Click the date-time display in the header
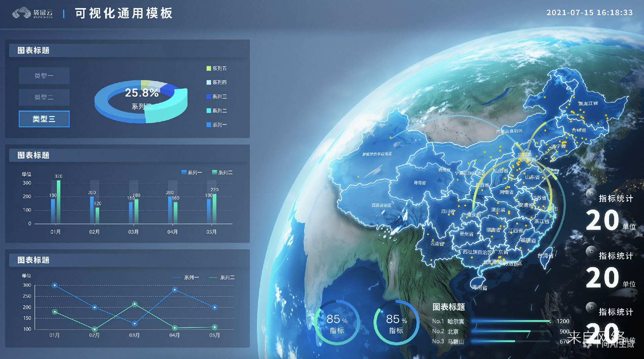644x359 pixels. tap(589, 13)
